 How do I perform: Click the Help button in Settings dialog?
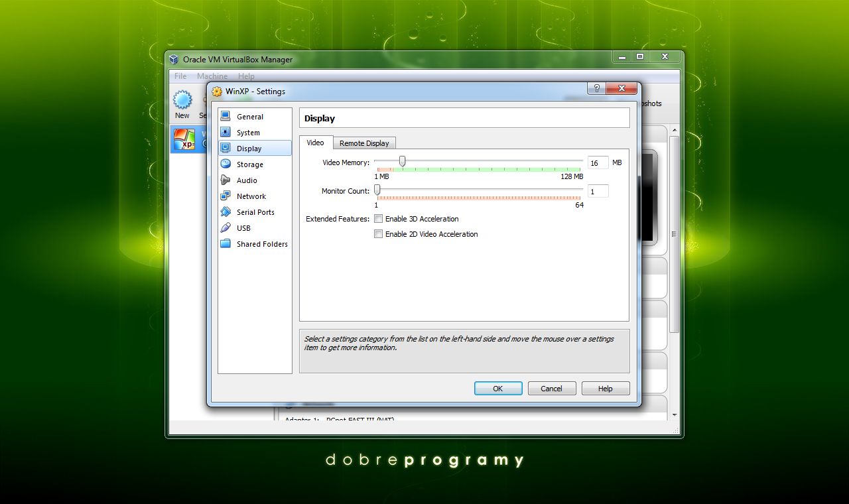(x=606, y=389)
